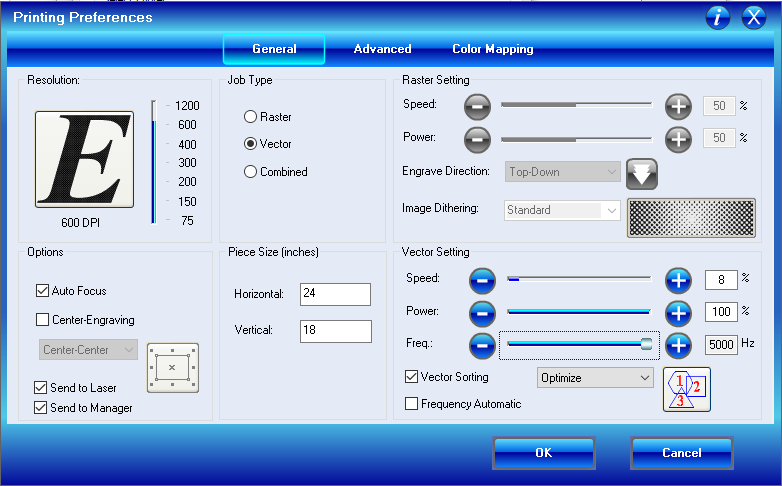
Task: Click the Raster Power percent value field
Action: 719,138
